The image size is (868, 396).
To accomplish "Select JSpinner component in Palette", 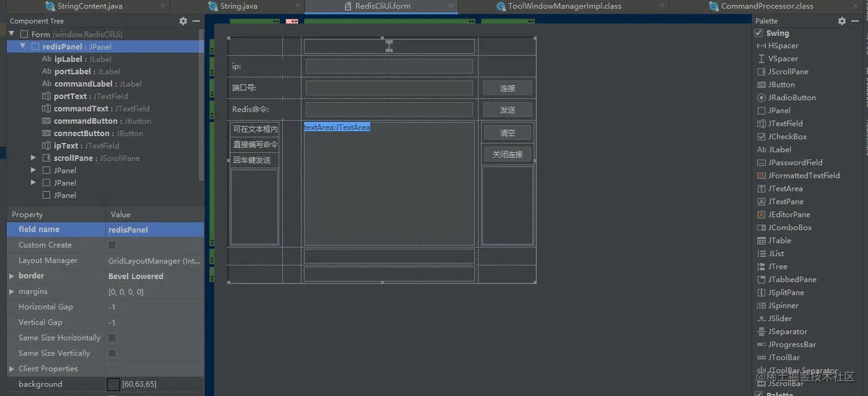I will pos(778,306).
